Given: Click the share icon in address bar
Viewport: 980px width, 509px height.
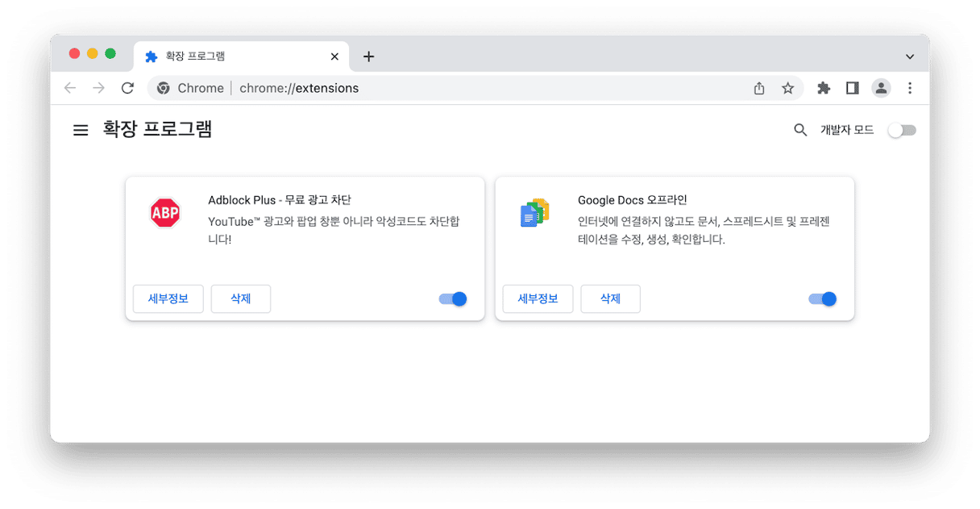Looking at the screenshot, I should [759, 88].
